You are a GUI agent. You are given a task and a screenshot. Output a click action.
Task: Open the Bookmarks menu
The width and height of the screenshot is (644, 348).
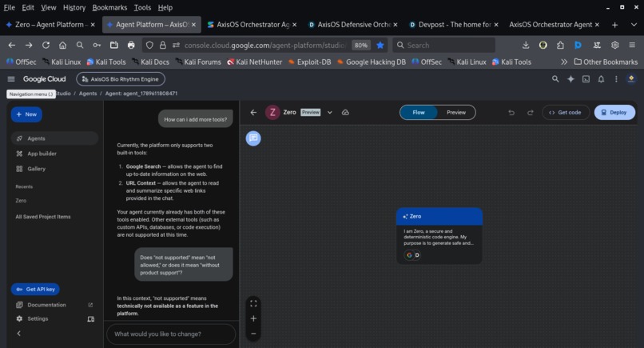pos(109,7)
